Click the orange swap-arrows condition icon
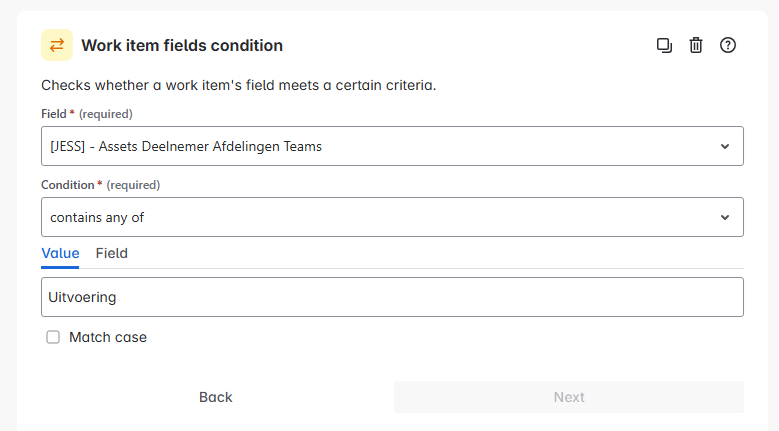 click(57, 45)
